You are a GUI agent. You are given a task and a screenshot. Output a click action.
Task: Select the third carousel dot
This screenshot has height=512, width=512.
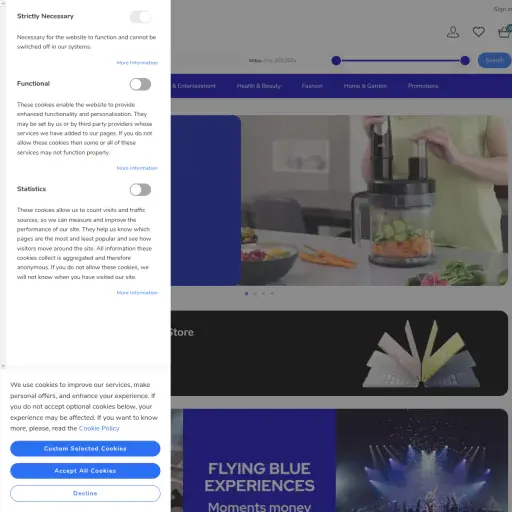263,294
